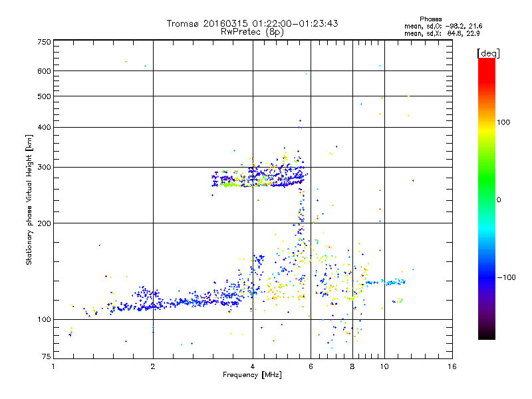
Task: Click the y-axis label 'Stationary phase Virtual Height [km]'
Action: 29,200
